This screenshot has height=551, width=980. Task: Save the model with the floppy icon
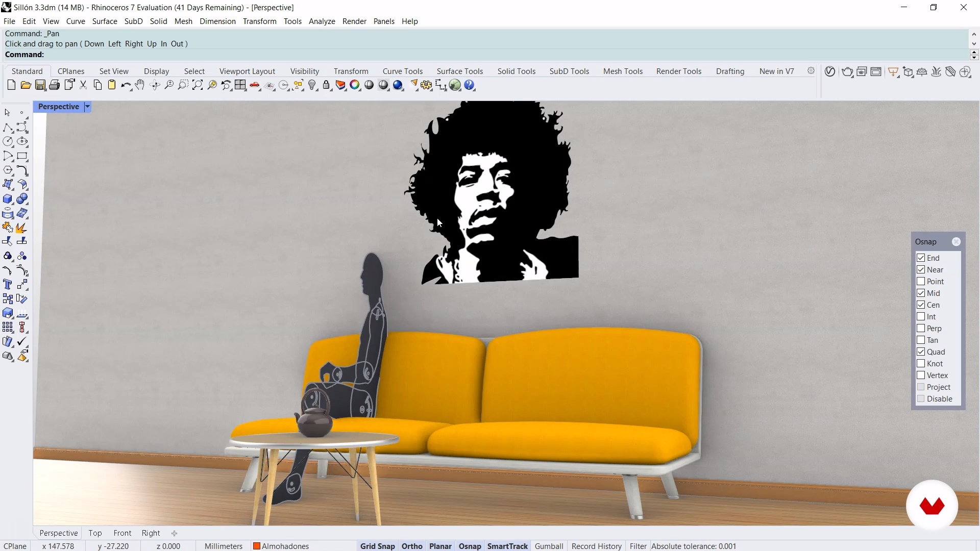click(x=40, y=85)
